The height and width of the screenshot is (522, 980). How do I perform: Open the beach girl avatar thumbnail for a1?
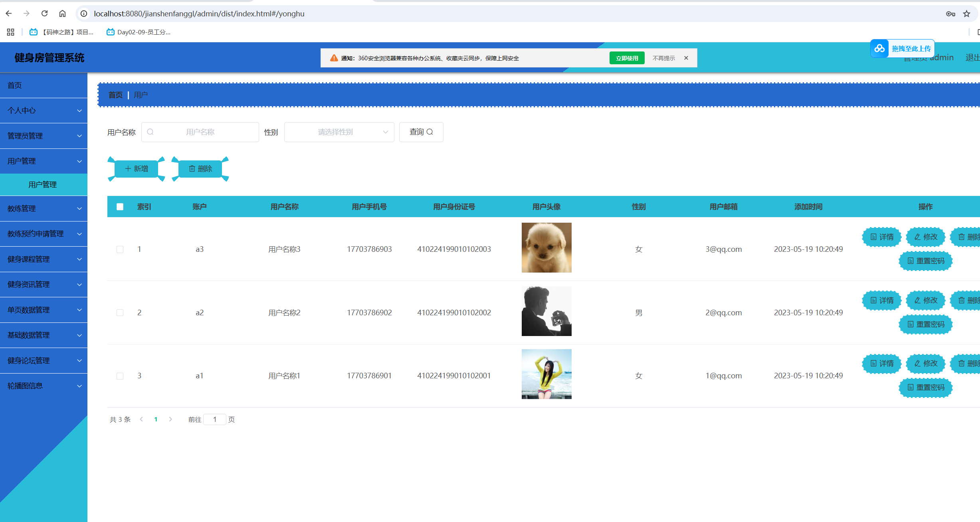click(546, 374)
